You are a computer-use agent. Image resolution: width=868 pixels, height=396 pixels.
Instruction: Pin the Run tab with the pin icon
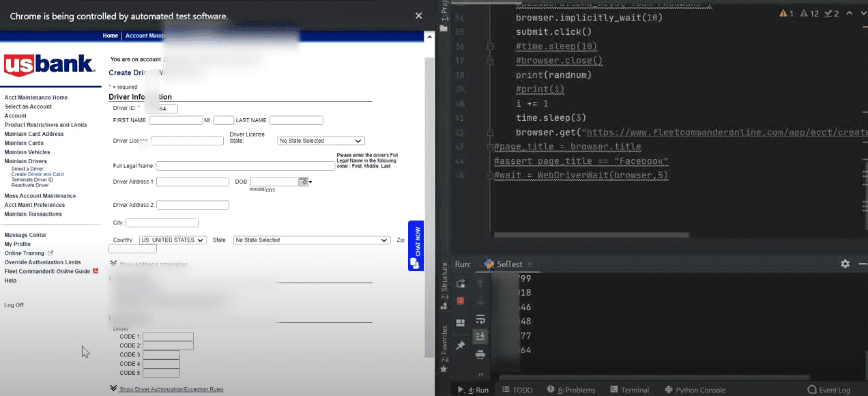coord(461,345)
